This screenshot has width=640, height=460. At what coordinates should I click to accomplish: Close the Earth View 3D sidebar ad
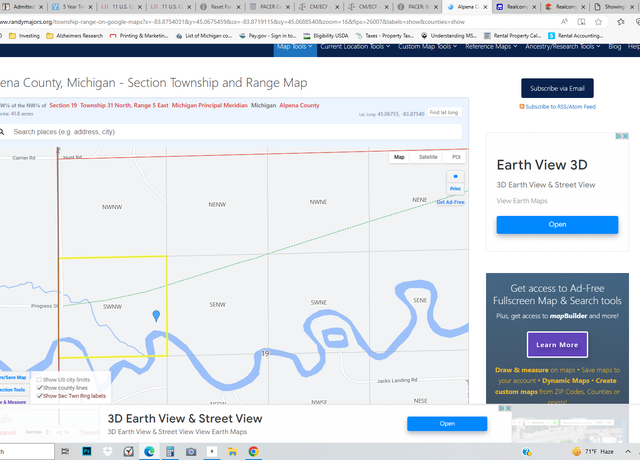click(625, 136)
